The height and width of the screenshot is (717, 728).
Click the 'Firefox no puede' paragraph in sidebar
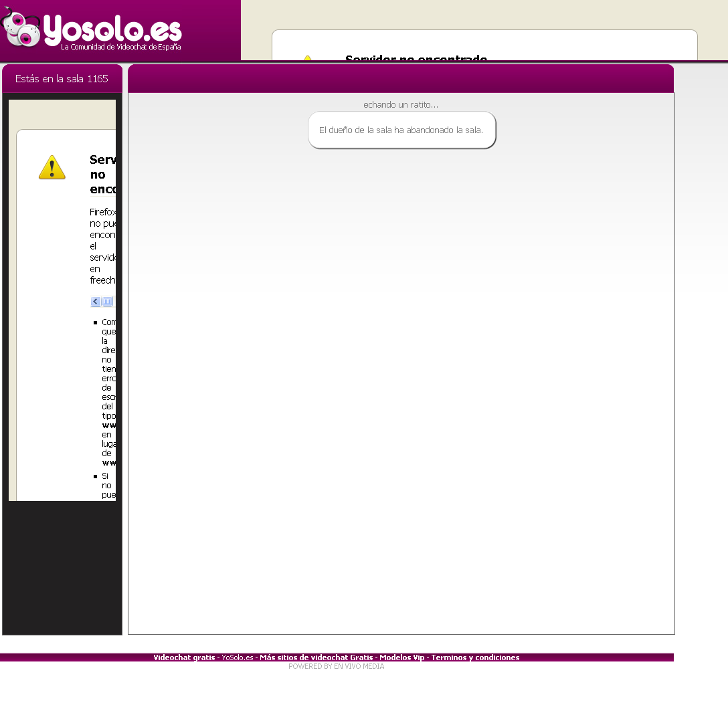coord(103,245)
